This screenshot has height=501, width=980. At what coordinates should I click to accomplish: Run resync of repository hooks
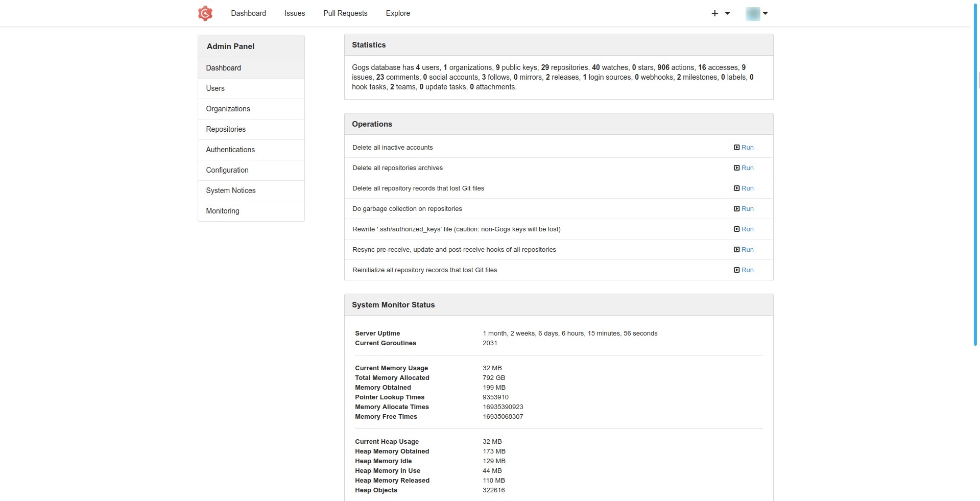click(x=744, y=250)
